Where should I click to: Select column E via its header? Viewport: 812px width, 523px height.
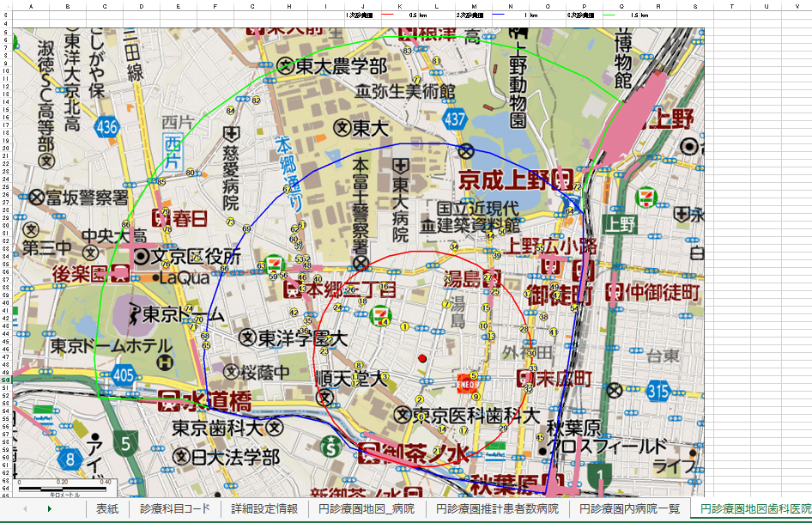click(179, 6)
